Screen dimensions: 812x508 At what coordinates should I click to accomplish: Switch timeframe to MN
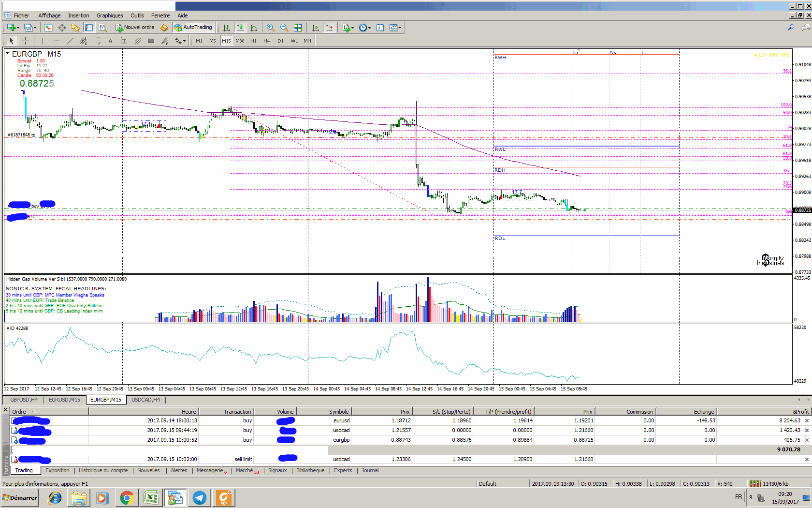(x=307, y=41)
